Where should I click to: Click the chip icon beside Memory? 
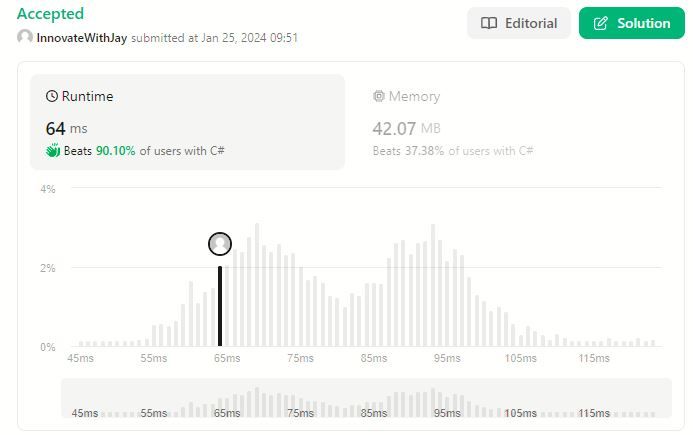tap(379, 97)
